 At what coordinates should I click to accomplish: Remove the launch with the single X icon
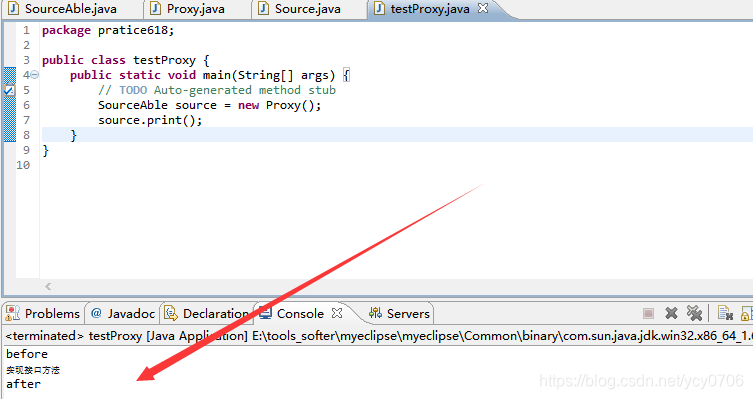coord(671,314)
